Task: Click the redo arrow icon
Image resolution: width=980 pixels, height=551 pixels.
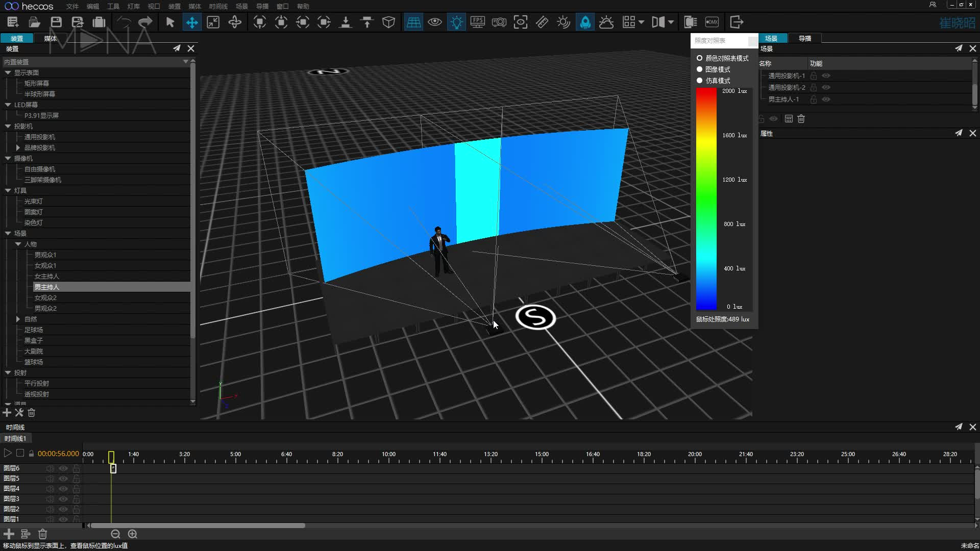Action: coord(145,22)
